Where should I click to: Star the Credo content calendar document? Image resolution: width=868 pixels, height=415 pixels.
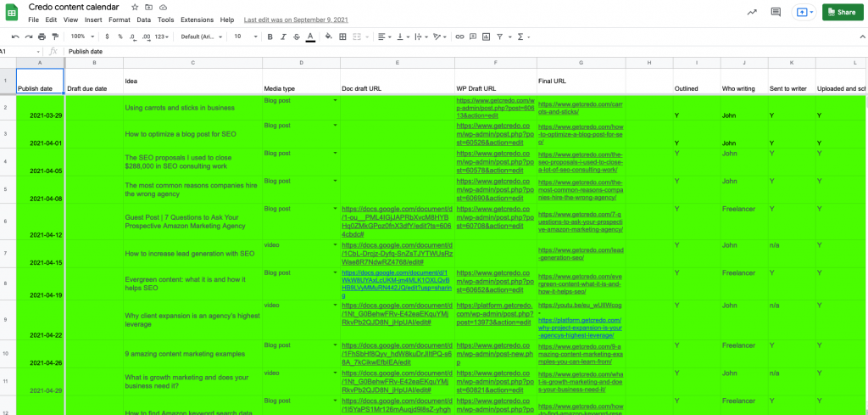pyautogui.click(x=135, y=7)
